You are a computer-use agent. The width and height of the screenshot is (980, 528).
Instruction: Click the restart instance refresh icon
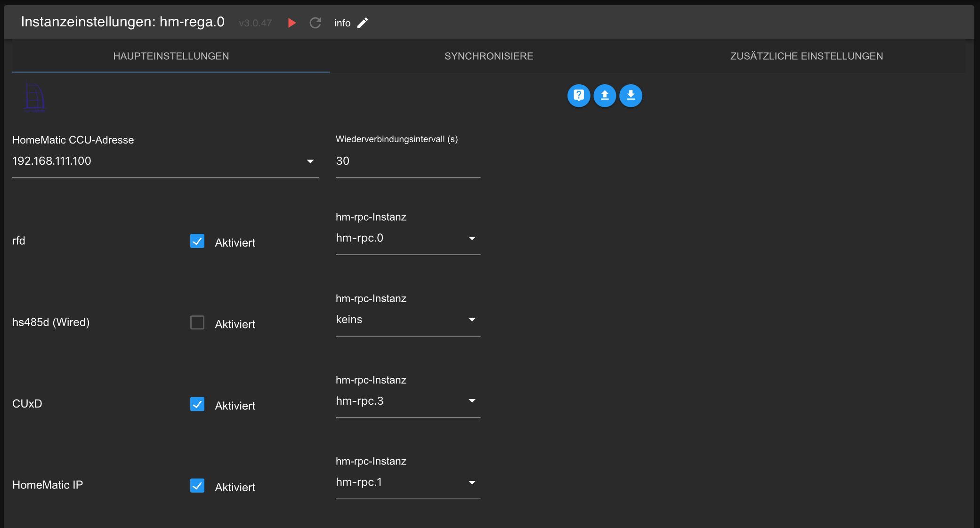[315, 23]
